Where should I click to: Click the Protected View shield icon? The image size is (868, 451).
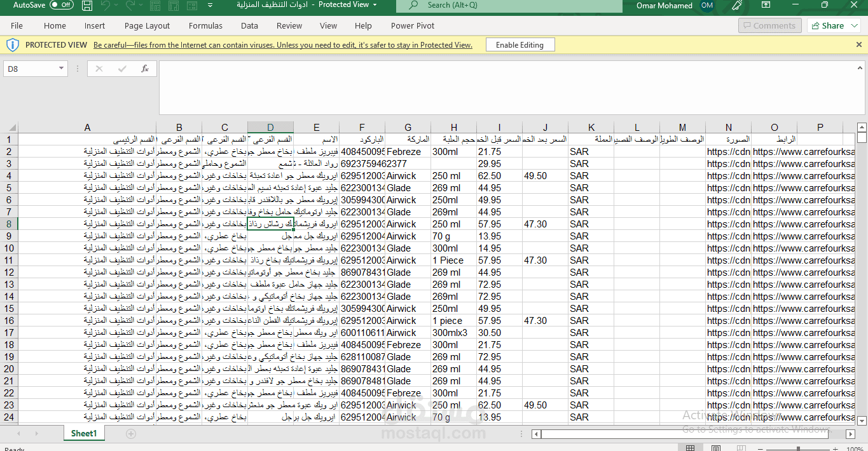tap(13, 45)
